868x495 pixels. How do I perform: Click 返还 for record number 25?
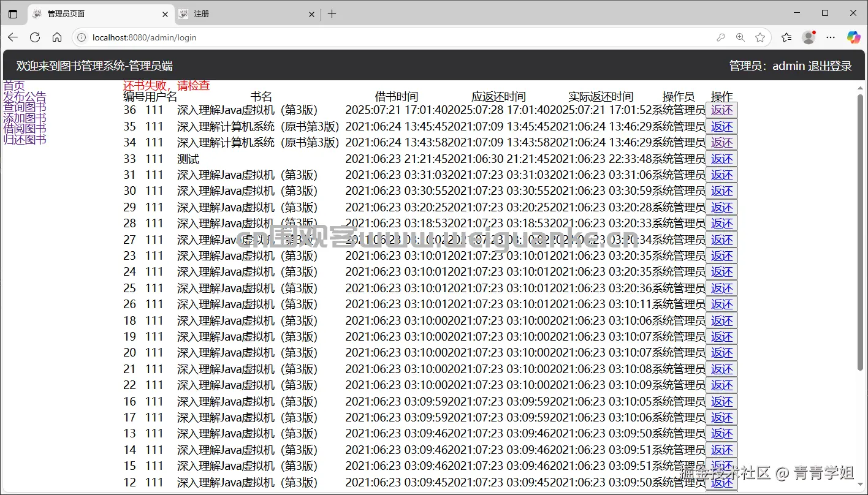click(721, 288)
